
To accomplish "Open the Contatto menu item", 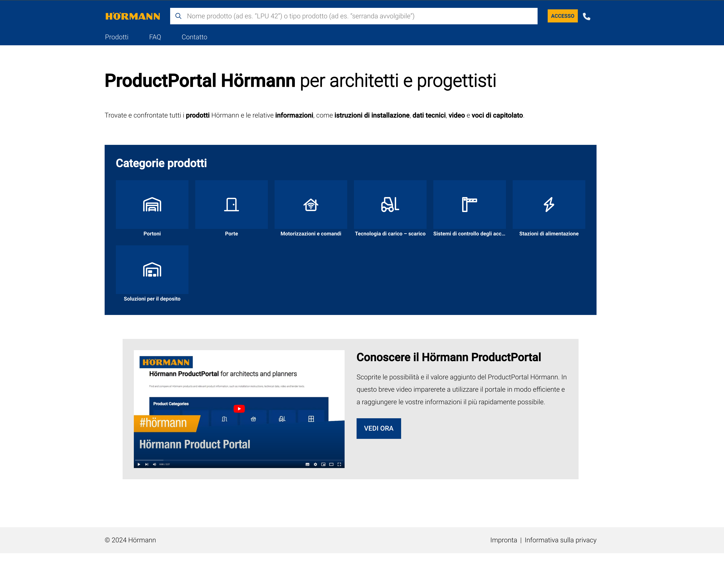I will coord(194,37).
